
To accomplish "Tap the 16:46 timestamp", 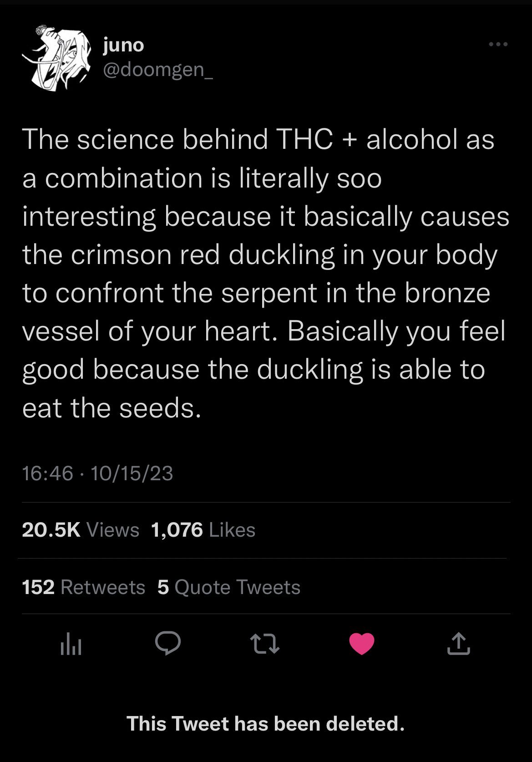I will pyautogui.click(x=47, y=473).
